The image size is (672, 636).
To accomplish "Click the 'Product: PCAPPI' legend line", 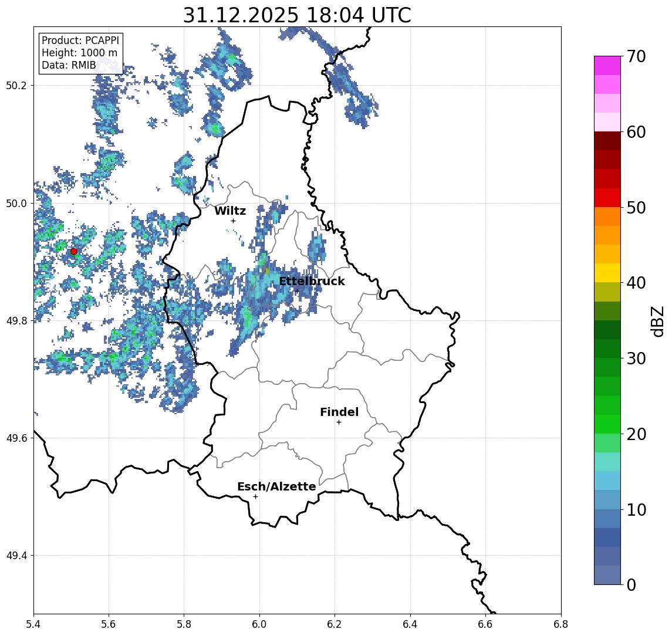I will click(80, 40).
